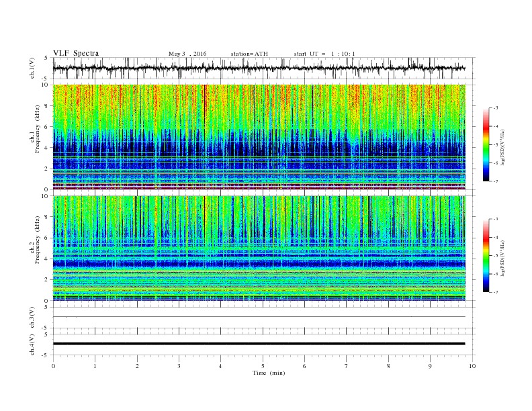Click the "10" time-axis tick label

click(x=472, y=366)
